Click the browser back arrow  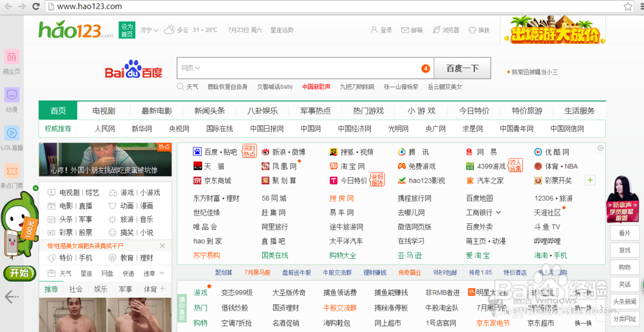pyautogui.click(x=8, y=6)
